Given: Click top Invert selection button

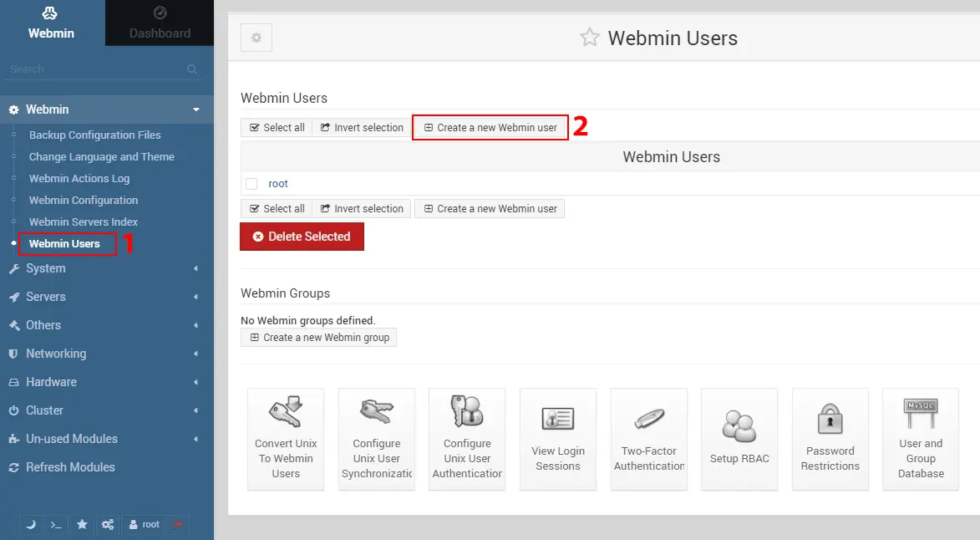Looking at the screenshot, I should [362, 128].
